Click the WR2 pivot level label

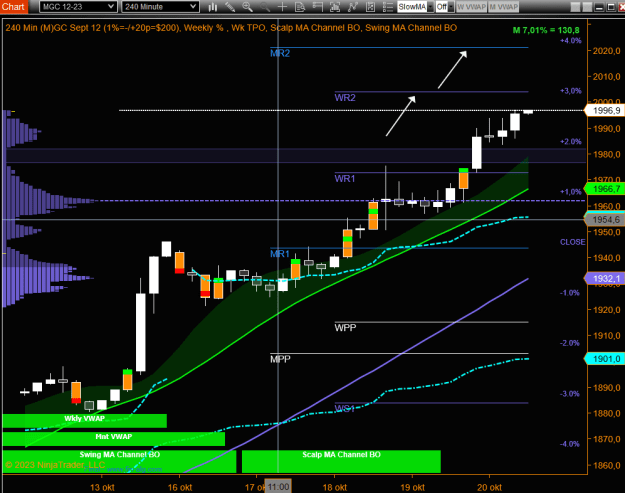[x=345, y=98]
